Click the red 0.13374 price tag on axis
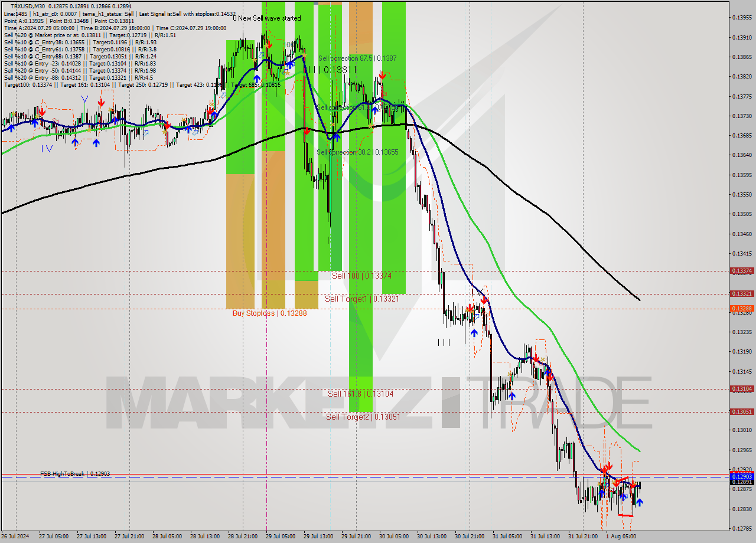The width and height of the screenshot is (756, 543). tap(742, 271)
